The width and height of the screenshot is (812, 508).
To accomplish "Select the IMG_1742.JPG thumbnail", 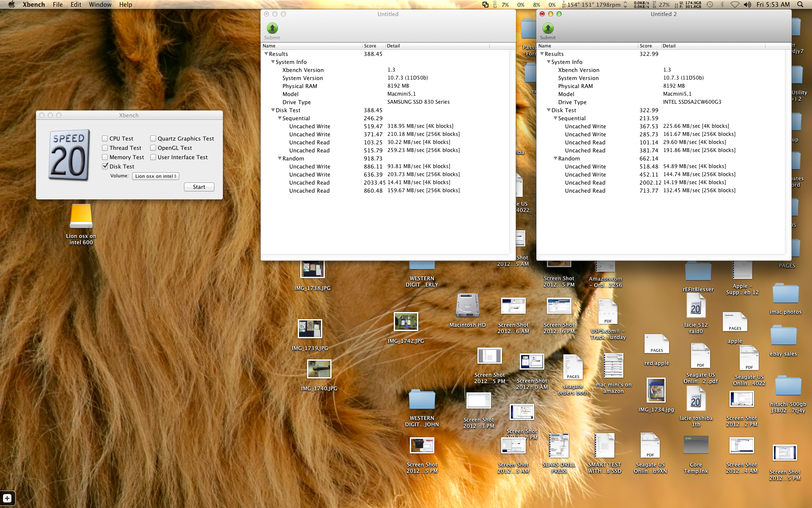I will coord(406,322).
